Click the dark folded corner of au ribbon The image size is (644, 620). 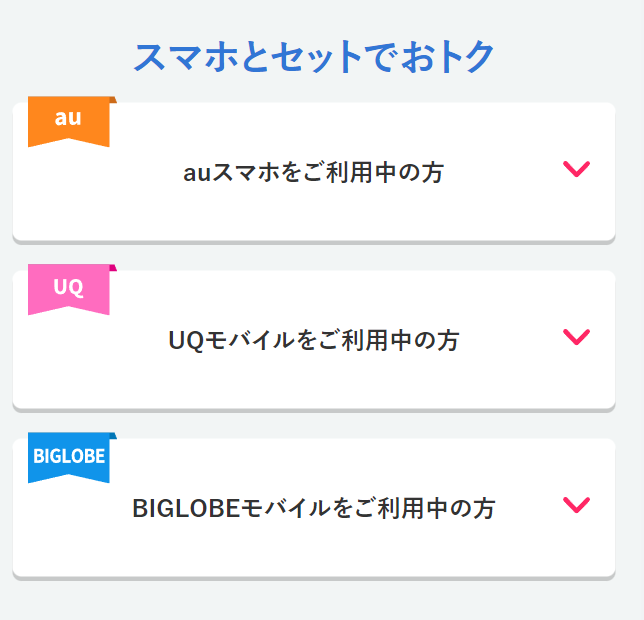(x=113, y=100)
